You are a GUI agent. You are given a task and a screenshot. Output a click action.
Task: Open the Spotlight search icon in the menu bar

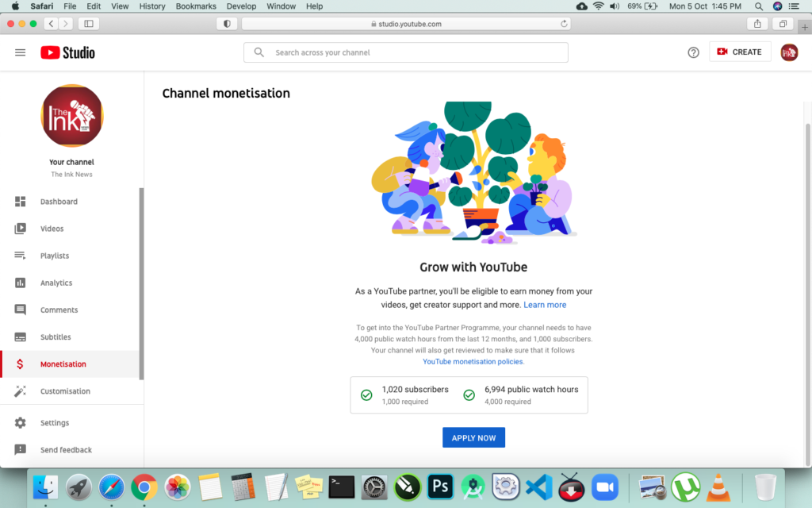759,6
